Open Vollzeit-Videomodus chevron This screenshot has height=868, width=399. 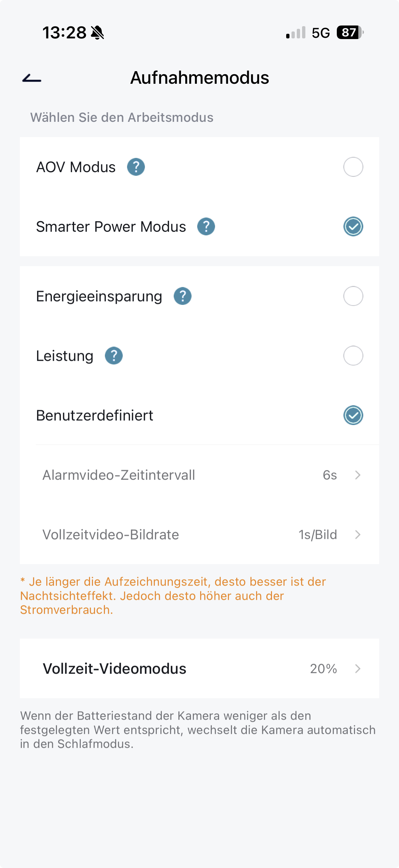tap(358, 668)
